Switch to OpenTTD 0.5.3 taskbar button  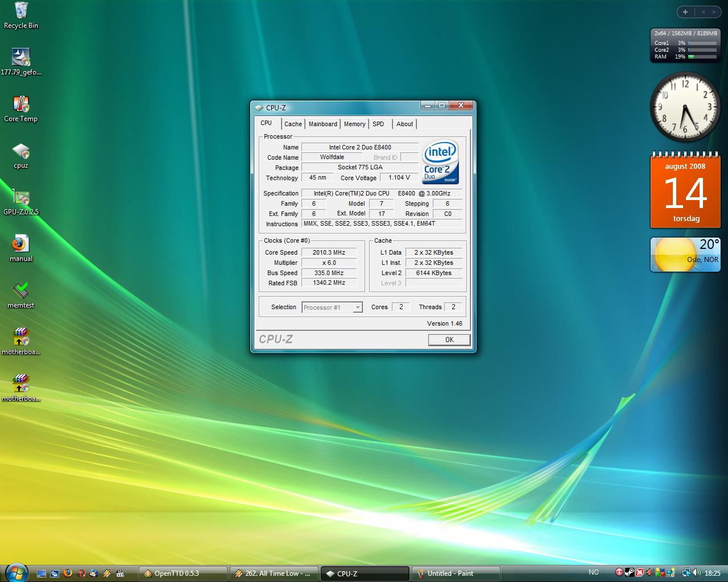click(x=183, y=573)
